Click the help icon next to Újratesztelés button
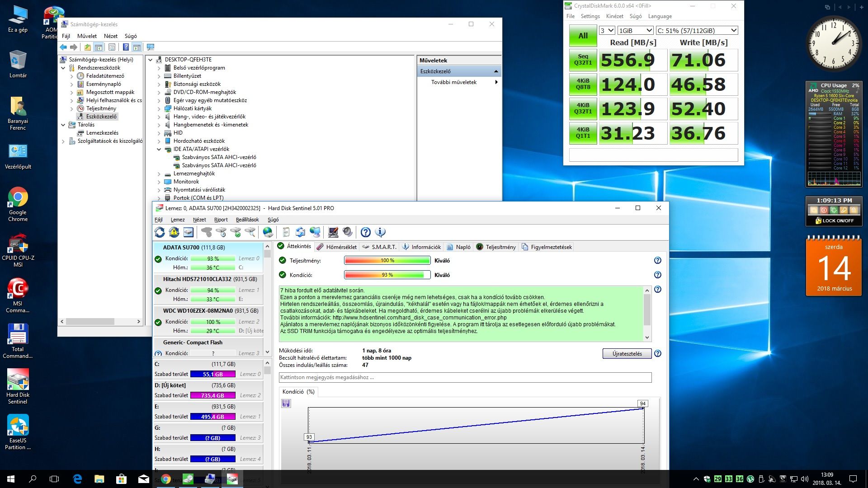 [x=658, y=353]
